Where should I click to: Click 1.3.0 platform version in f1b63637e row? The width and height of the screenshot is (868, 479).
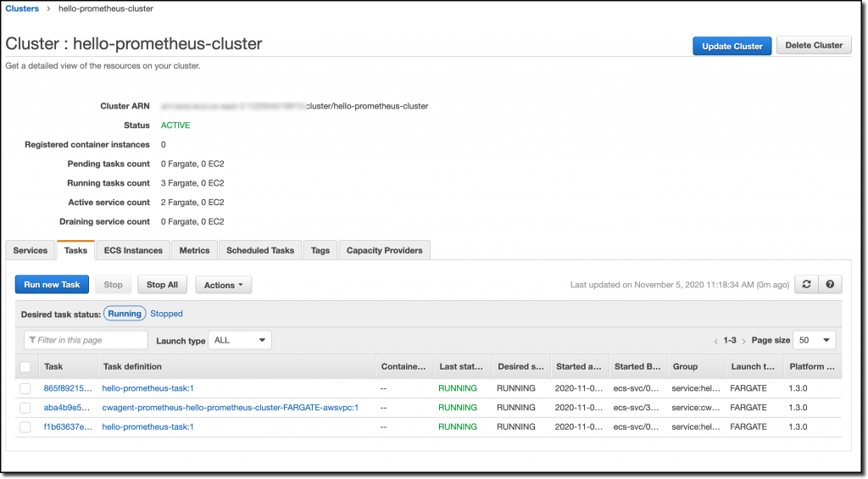798,427
